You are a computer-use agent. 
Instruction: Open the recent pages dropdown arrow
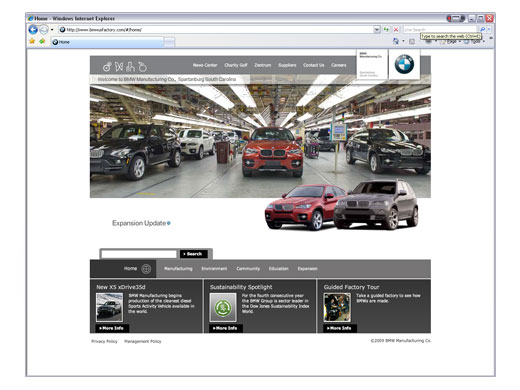click(x=52, y=30)
